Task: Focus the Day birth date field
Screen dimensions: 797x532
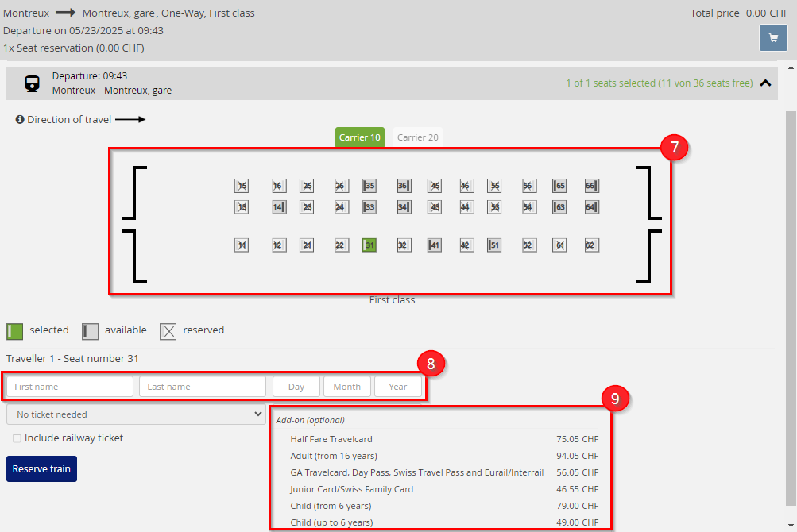Action: (296, 387)
